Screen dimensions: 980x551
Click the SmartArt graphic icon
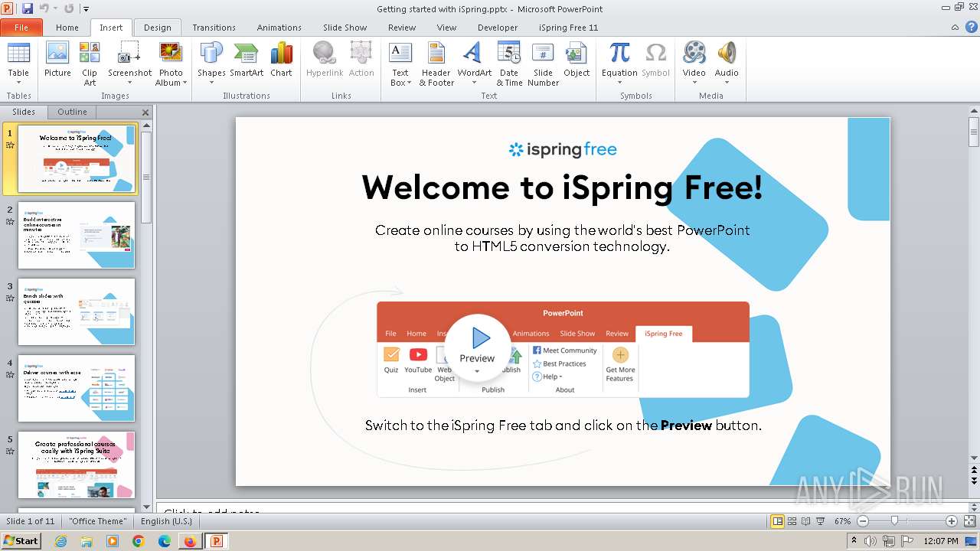click(247, 60)
